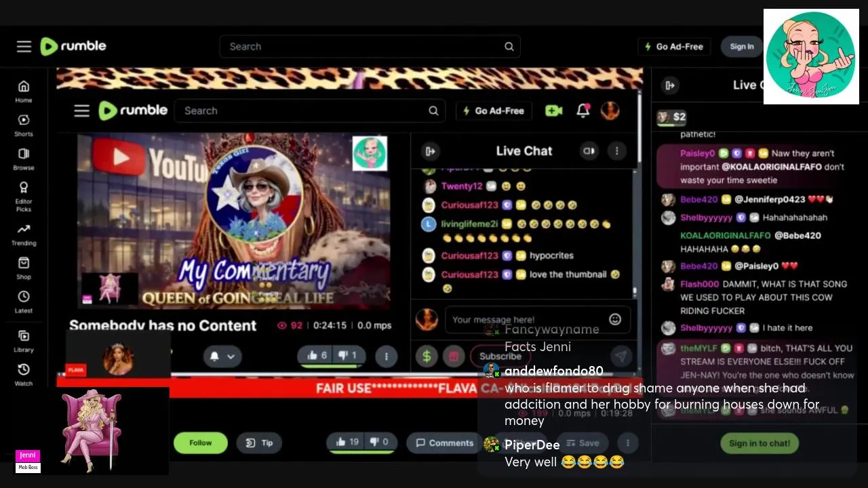The height and width of the screenshot is (488, 868).
Task: Click the green Follow button
Action: [200, 443]
